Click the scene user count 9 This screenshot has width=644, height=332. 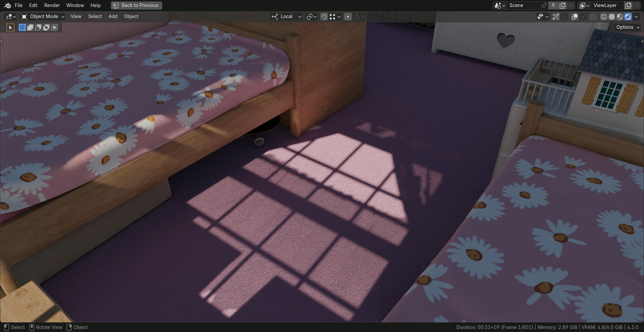coord(553,5)
